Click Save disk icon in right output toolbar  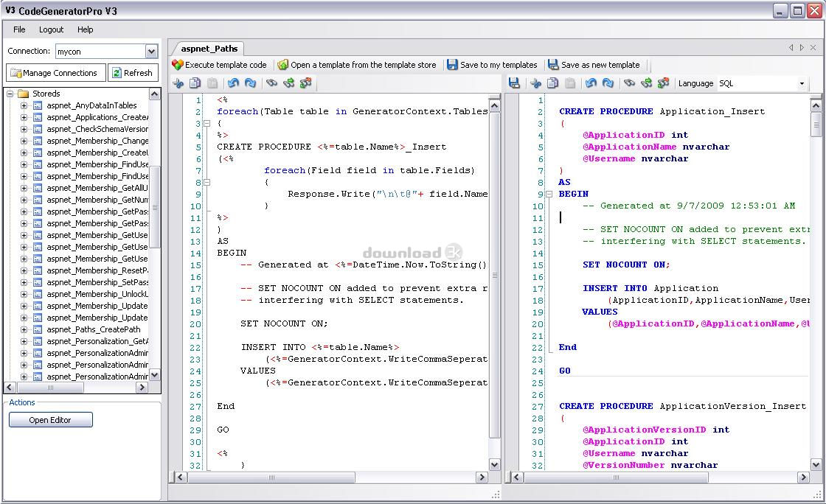pyautogui.click(x=514, y=83)
